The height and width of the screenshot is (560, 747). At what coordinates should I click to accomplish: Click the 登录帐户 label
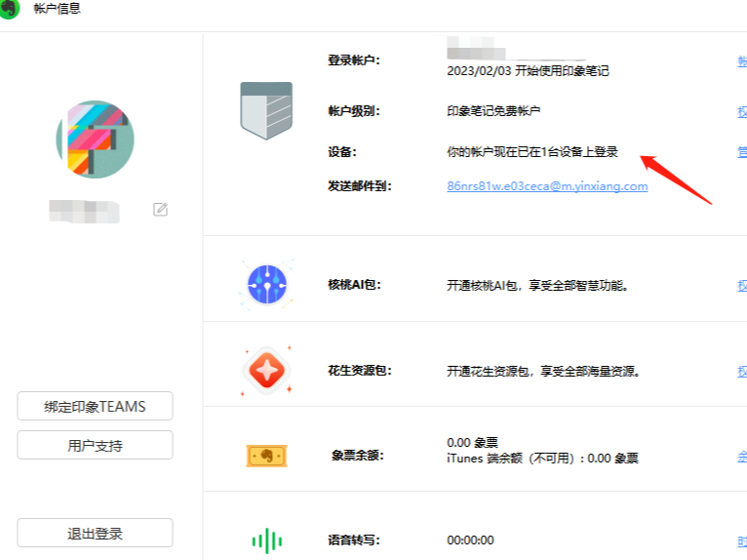(x=354, y=60)
